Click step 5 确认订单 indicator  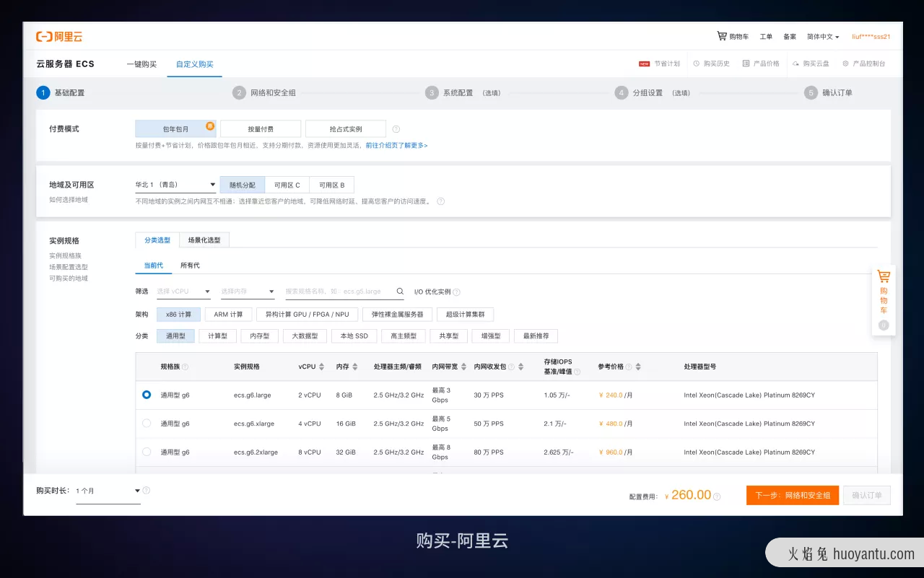pos(829,92)
